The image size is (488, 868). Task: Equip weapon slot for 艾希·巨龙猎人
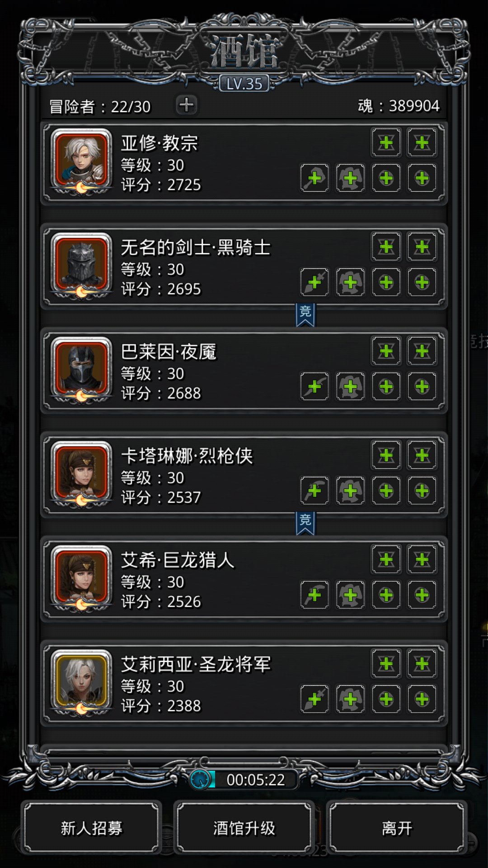314,595
